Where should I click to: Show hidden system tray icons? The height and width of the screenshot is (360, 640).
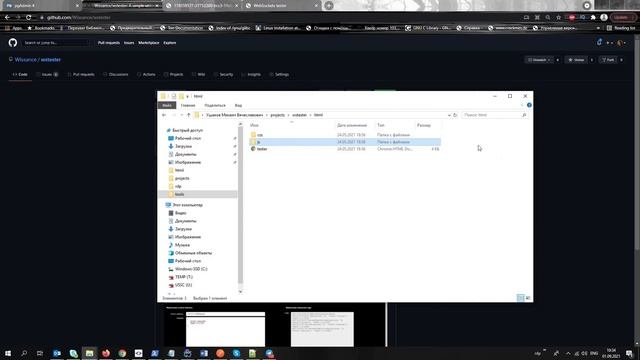coord(568,353)
